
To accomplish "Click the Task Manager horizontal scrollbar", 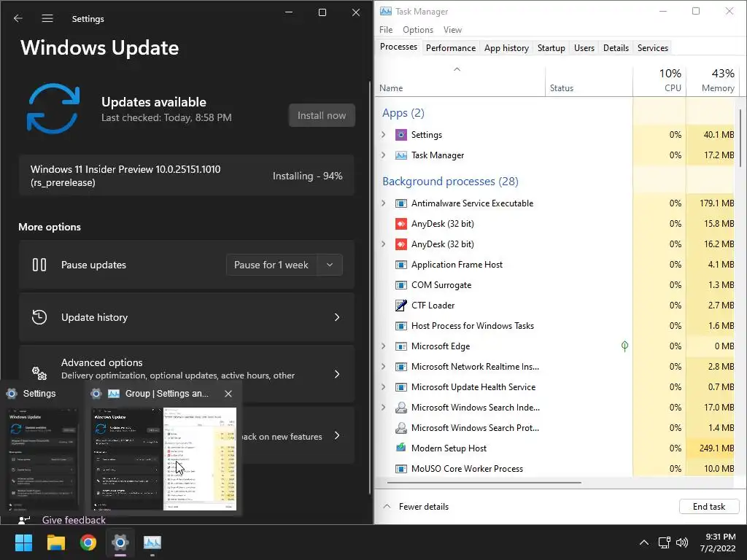I will tap(484, 483).
